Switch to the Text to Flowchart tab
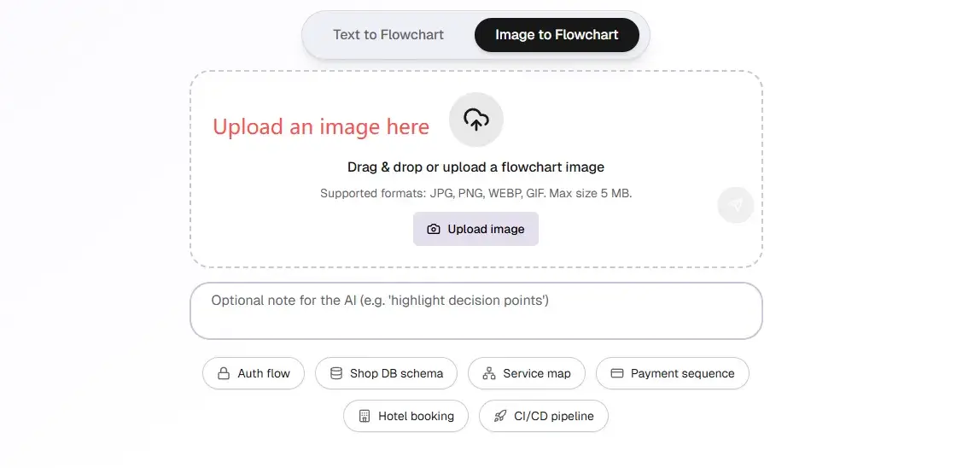Screen dimensions: 980x468 point(388,35)
